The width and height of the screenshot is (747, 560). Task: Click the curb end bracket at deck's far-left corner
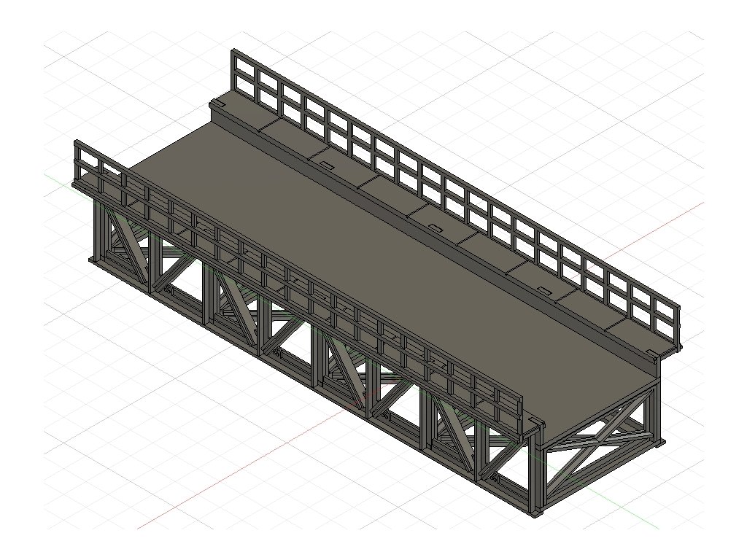217,109
